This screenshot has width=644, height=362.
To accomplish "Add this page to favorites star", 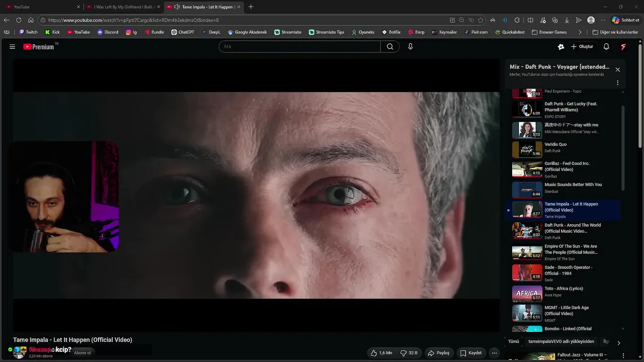I will tap(480, 20).
